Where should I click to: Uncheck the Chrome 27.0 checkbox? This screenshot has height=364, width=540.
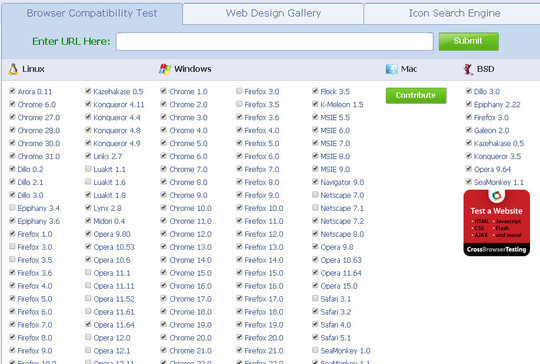tap(12, 117)
